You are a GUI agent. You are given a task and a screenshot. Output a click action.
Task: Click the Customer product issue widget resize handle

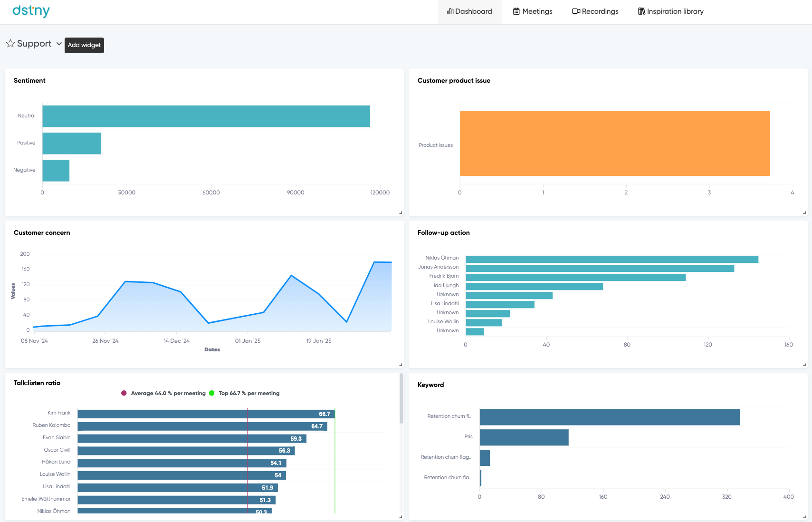click(x=804, y=213)
